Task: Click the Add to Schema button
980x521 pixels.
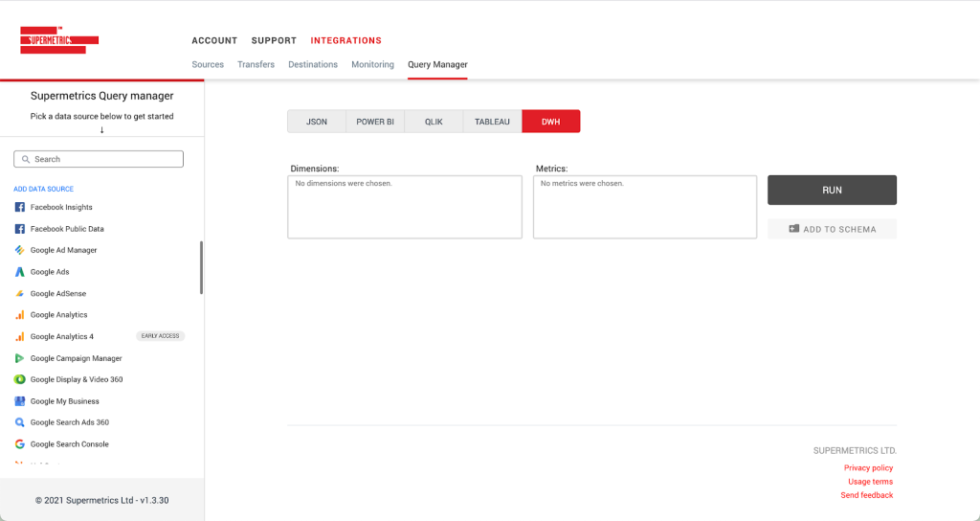Action: [832, 229]
